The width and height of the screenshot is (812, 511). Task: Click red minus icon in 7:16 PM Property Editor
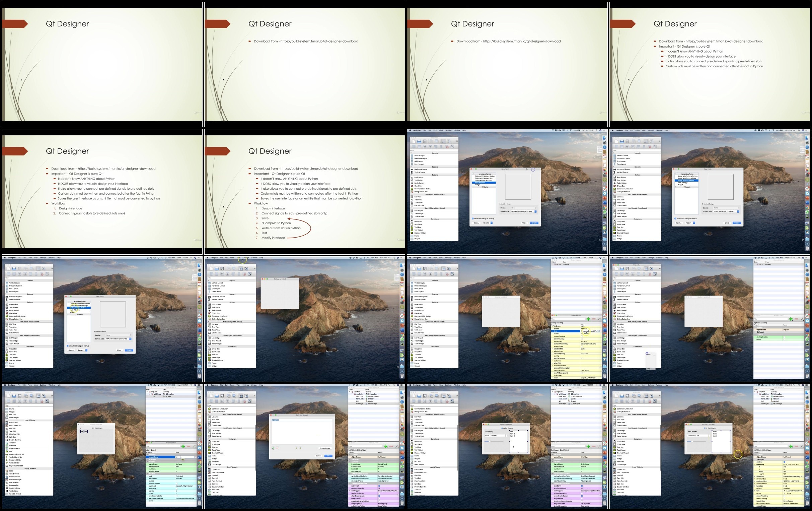coord(391,446)
